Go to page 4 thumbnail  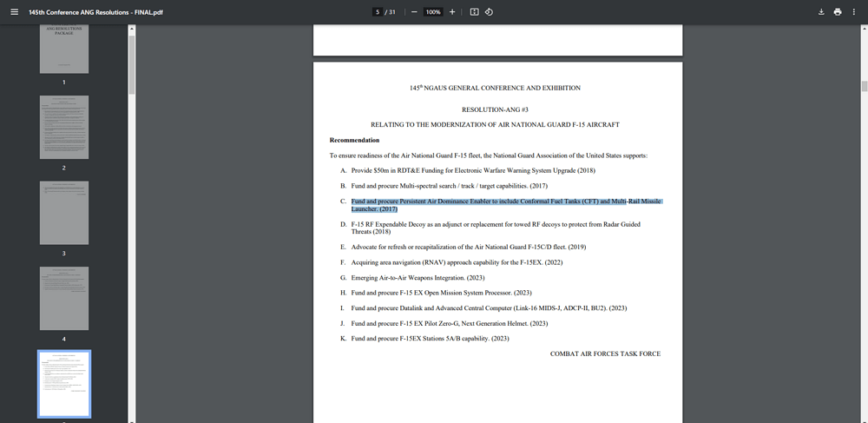click(x=64, y=298)
